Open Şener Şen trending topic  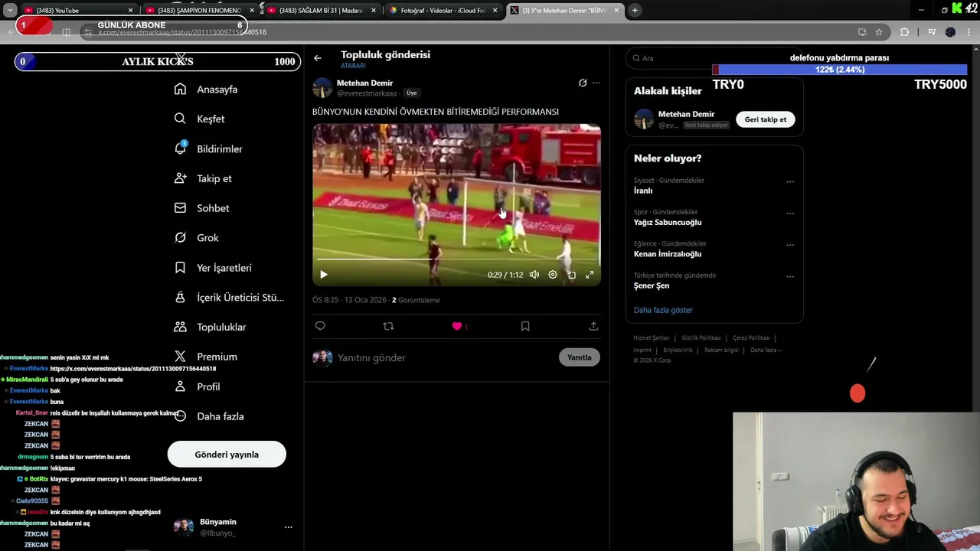tap(652, 285)
